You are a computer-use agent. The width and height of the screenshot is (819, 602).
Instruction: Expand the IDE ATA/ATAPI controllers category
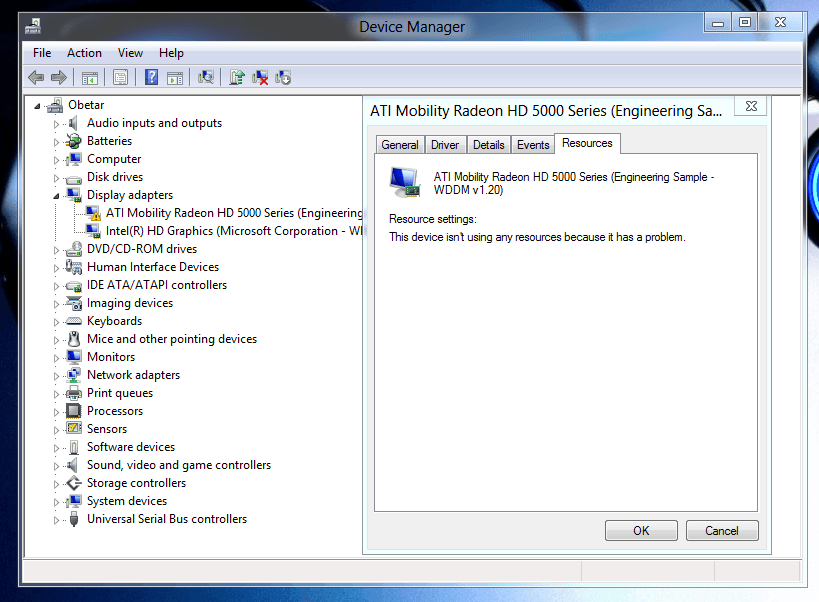coord(56,286)
